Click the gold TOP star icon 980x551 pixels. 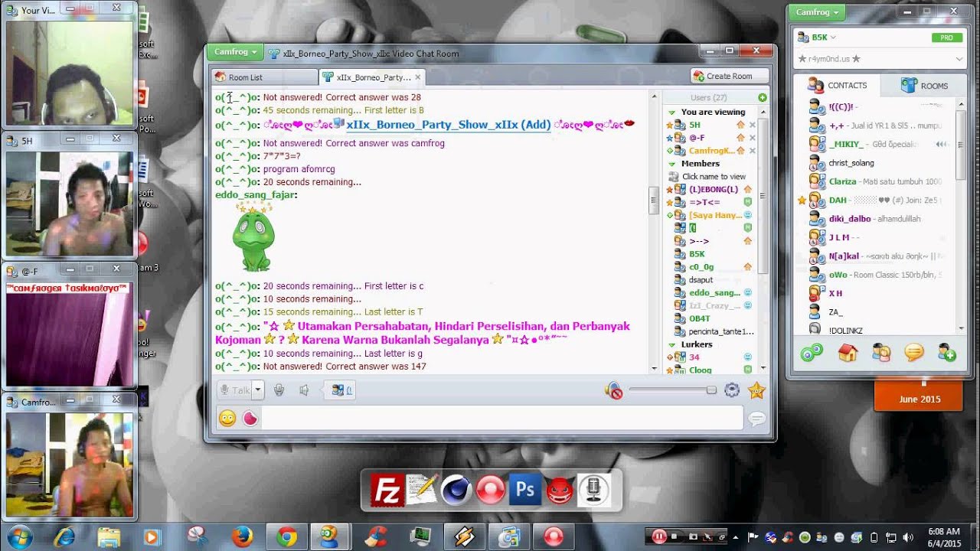click(756, 390)
